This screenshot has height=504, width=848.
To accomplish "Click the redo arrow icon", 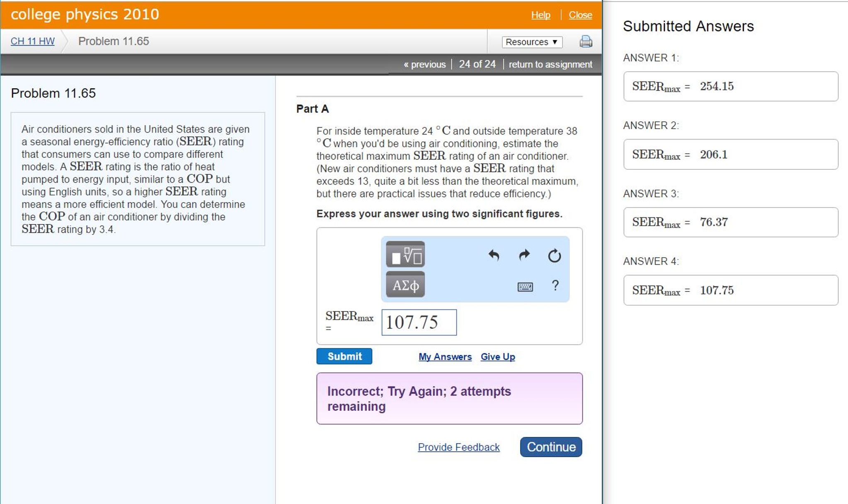I will 524,255.
